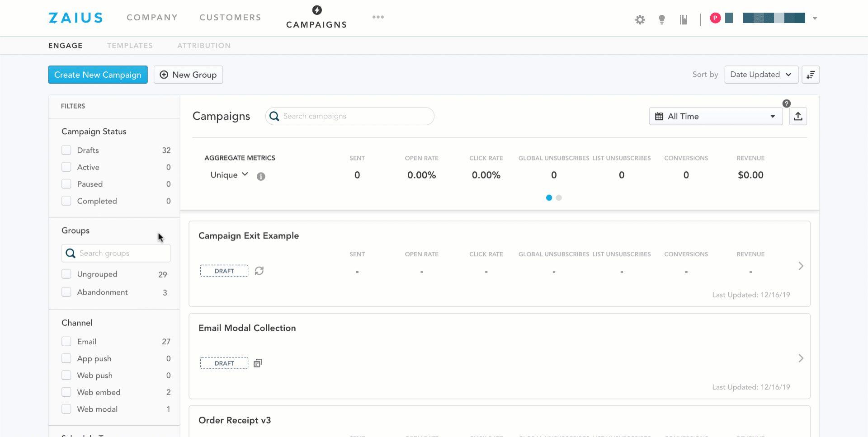Click the help question mark icon
868x437 pixels.
tap(787, 103)
